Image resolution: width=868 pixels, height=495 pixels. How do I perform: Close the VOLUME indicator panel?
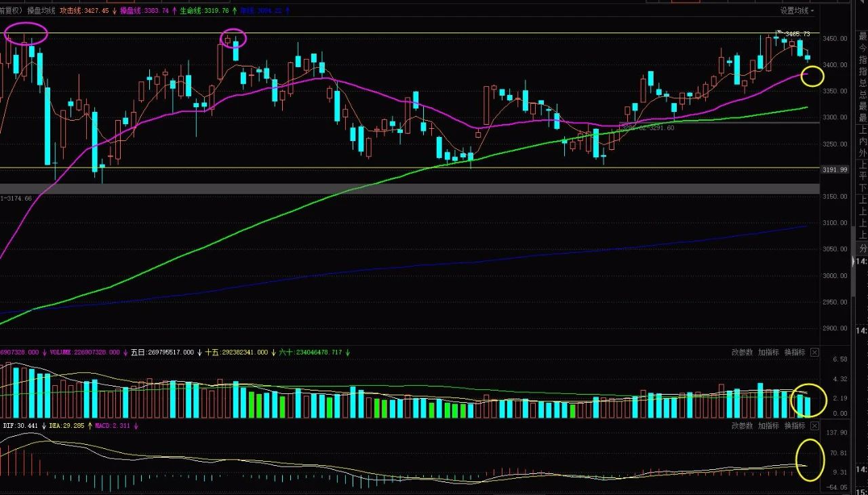[814, 352]
